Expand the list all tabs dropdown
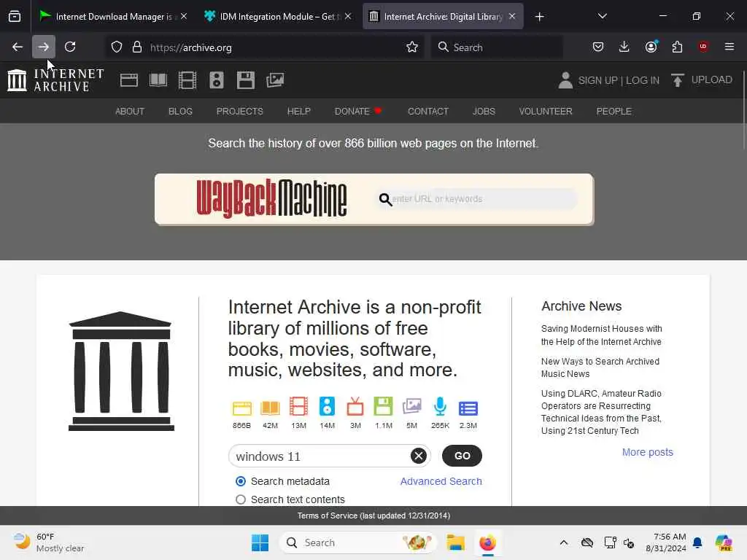747x560 pixels. pyautogui.click(x=602, y=16)
